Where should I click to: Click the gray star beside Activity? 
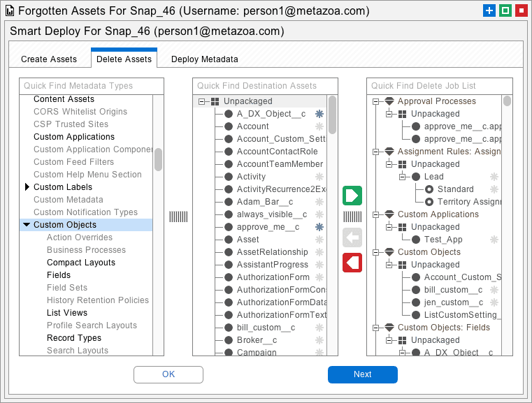[319, 177]
